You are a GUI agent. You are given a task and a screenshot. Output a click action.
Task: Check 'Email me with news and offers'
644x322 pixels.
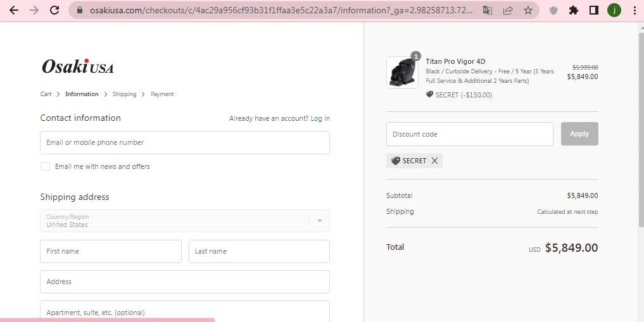point(45,166)
